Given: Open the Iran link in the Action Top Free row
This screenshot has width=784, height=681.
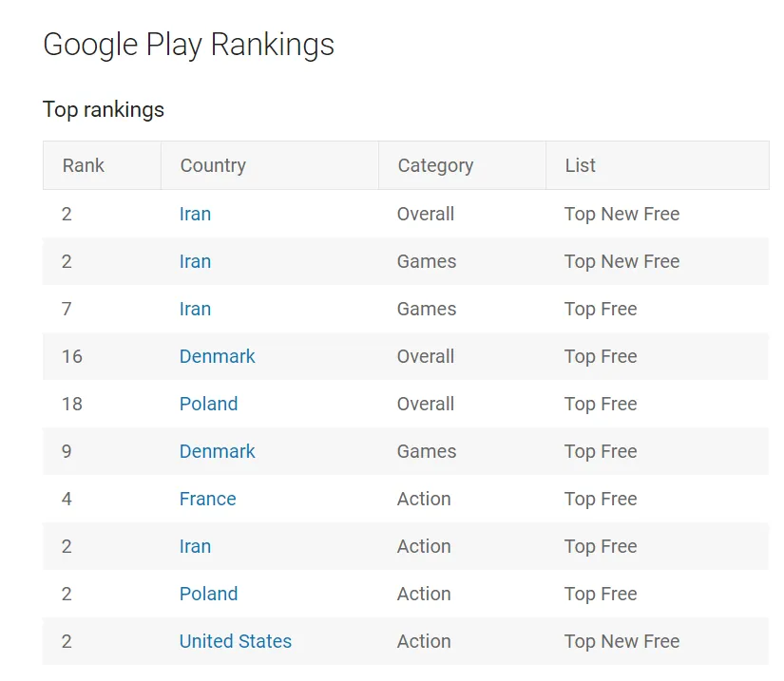Looking at the screenshot, I should (195, 546).
